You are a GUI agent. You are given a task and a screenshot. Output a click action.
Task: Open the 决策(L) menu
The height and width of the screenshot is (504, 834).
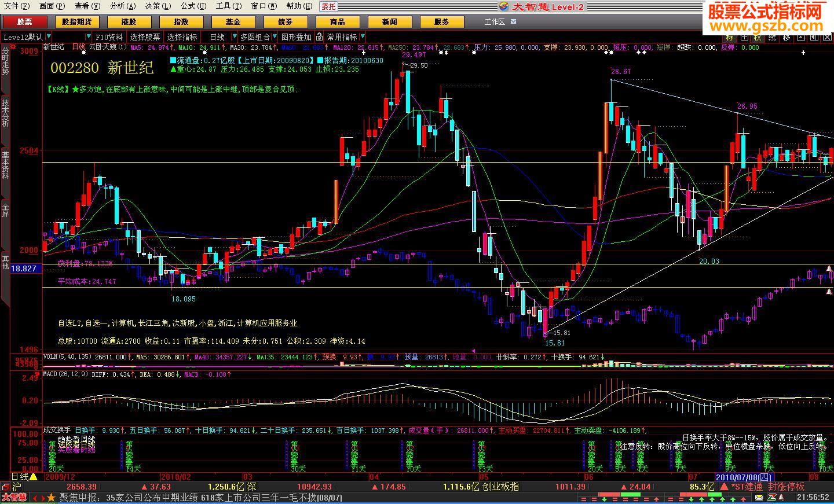click(x=158, y=6)
